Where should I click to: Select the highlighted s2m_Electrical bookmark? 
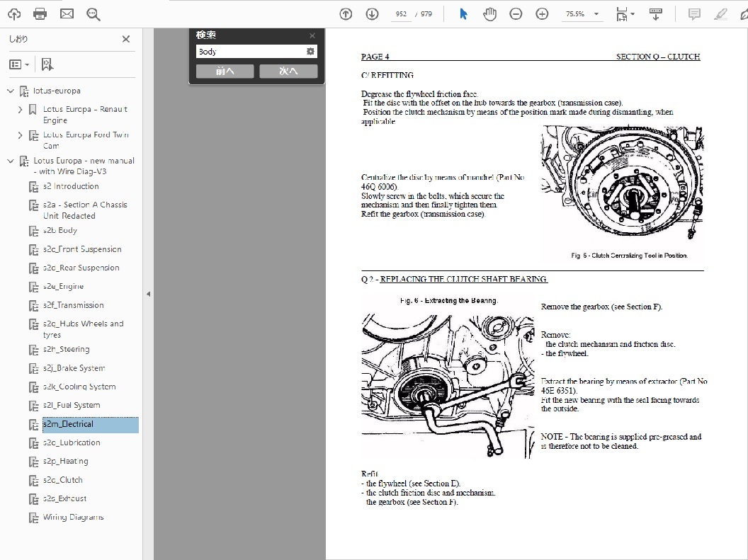pyautogui.click(x=90, y=425)
